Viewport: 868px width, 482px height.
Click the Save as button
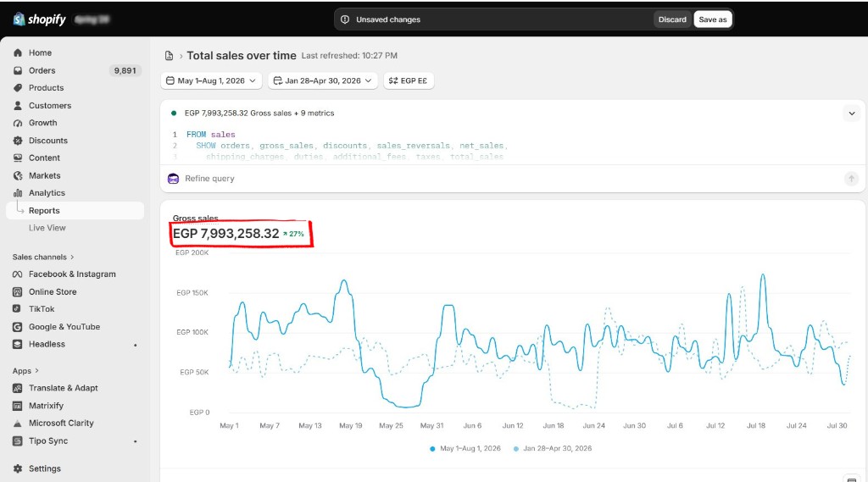click(x=712, y=19)
